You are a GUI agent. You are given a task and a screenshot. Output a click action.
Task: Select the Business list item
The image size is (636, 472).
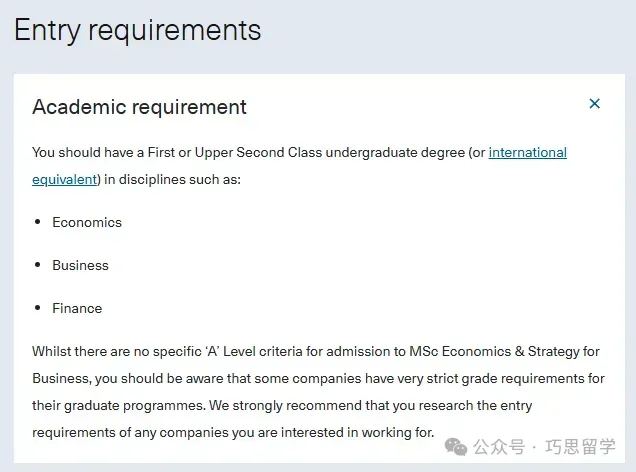[x=80, y=265]
